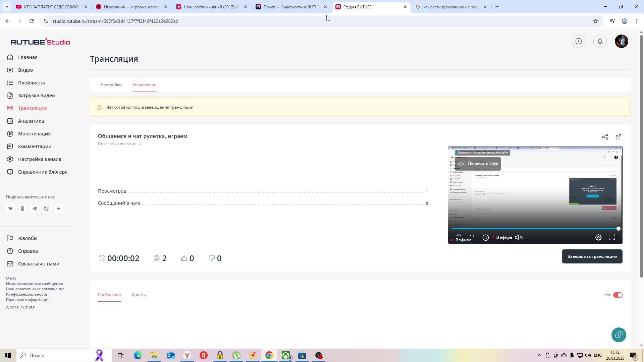
Task: Open player settings gear
Action: tap(598, 237)
